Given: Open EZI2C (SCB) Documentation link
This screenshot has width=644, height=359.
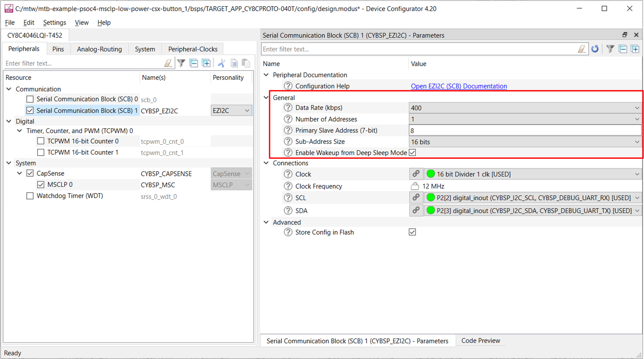Looking at the screenshot, I should [459, 86].
